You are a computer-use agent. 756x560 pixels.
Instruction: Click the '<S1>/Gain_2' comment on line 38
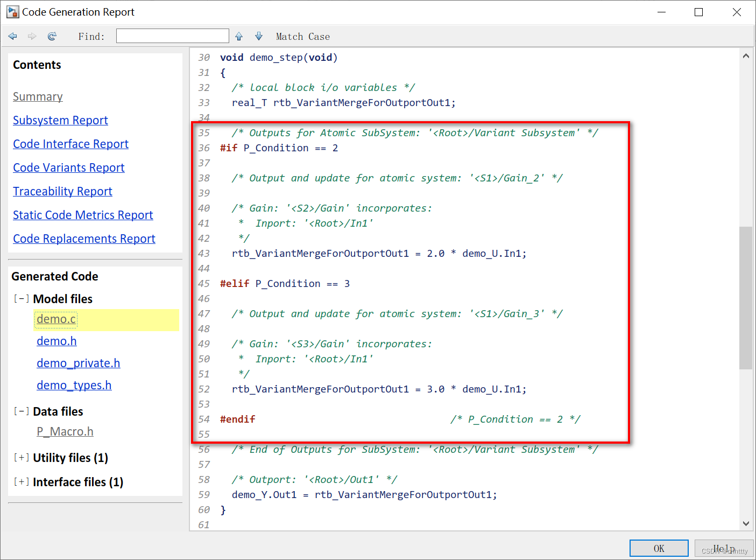[x=398, y=178]
